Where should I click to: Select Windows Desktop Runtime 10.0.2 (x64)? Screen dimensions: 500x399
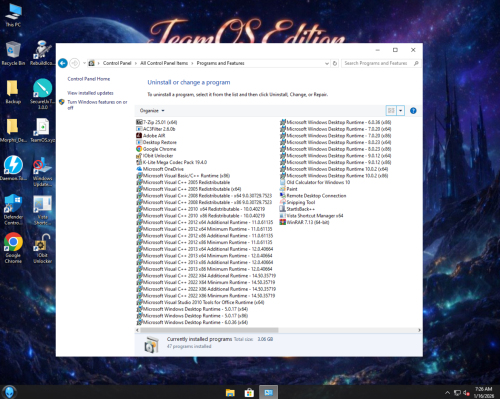(334, 169)
